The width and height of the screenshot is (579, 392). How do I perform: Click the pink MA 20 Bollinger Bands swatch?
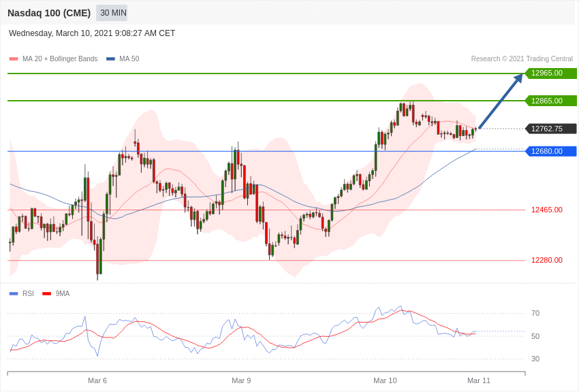coord(14,59)
